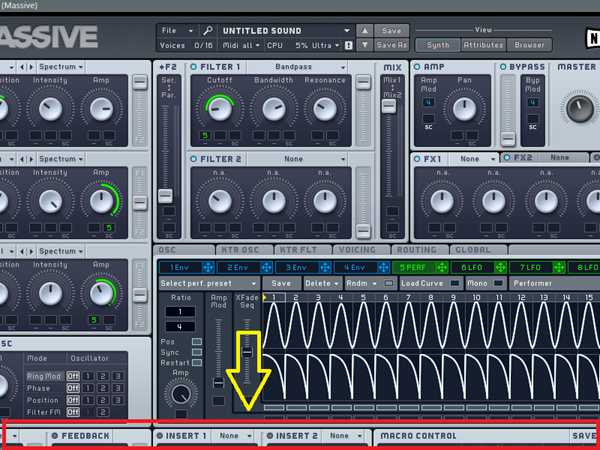Click the up arrow for previous preset

(x=365, y=31)
